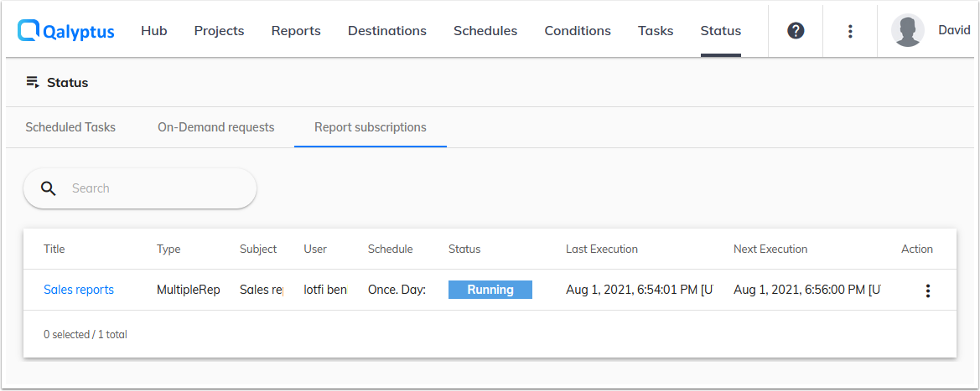Open Sales reports row action menu
The width and height of the screenshot is (980, 391).
click(927, 291)
